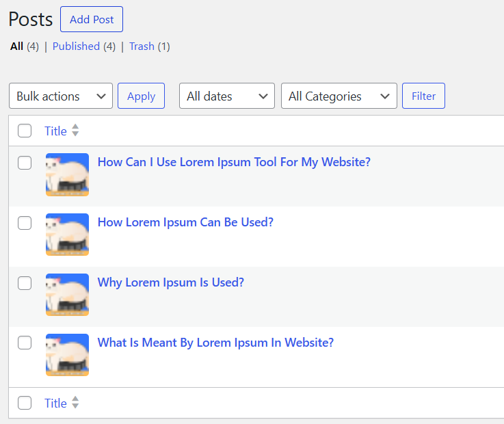
Task: Open the All Categories dropdown
Action: [339, 96]
